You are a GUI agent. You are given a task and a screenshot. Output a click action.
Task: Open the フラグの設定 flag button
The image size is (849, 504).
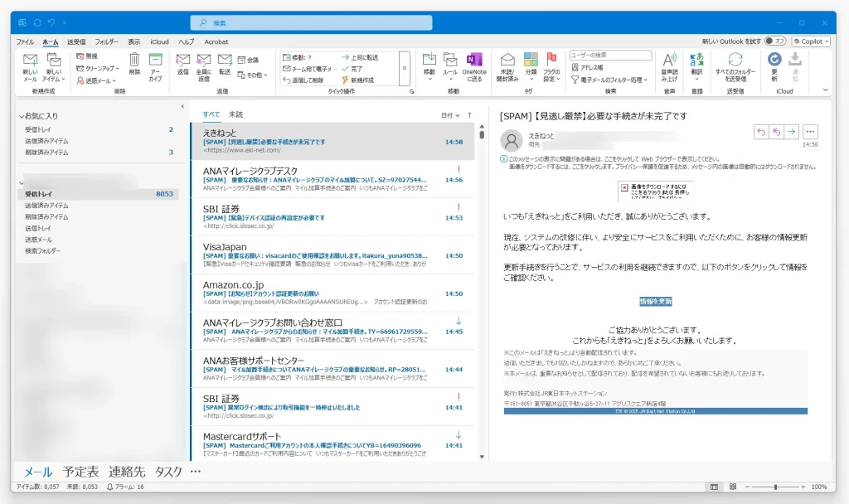point(551,68)
